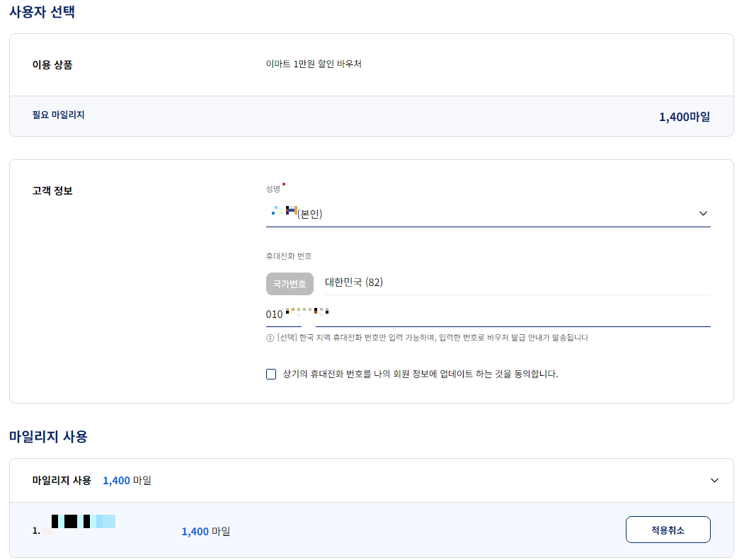Image resolution: width=744 pixels, height=560 pixels.
Task: Click the chevron arrow in 성명 field
Action: click(703, 214)
